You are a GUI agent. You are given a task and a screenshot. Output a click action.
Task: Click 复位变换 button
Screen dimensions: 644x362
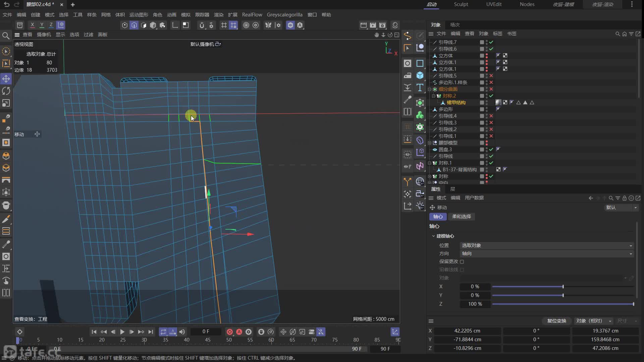click(556, 321)
